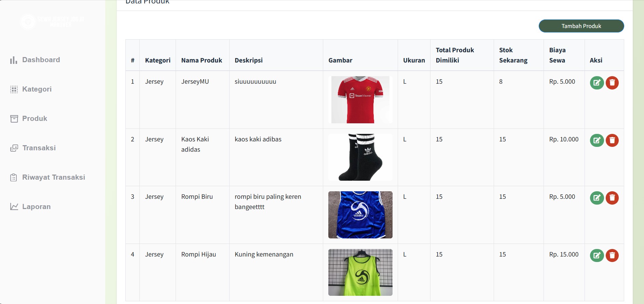Click the blue Rompi Biru vest image
This screenshot has width=644, height=304.
(x=360, y=215)
